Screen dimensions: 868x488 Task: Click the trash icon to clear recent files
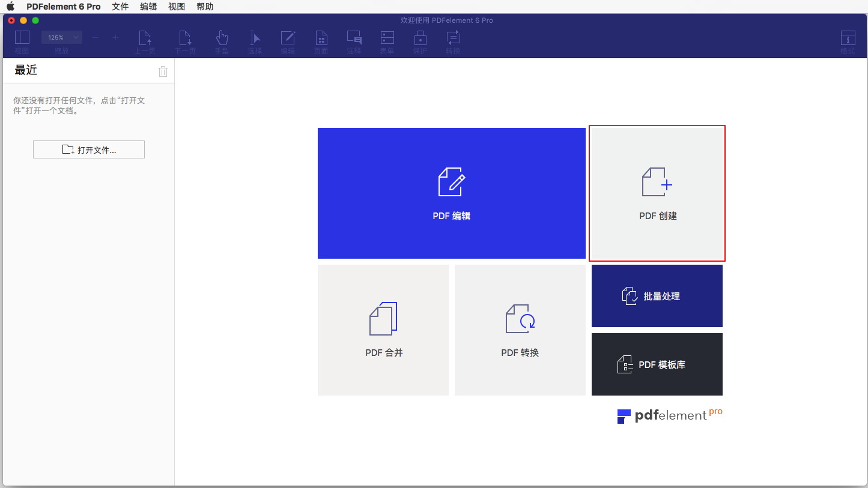pos(162,71)
